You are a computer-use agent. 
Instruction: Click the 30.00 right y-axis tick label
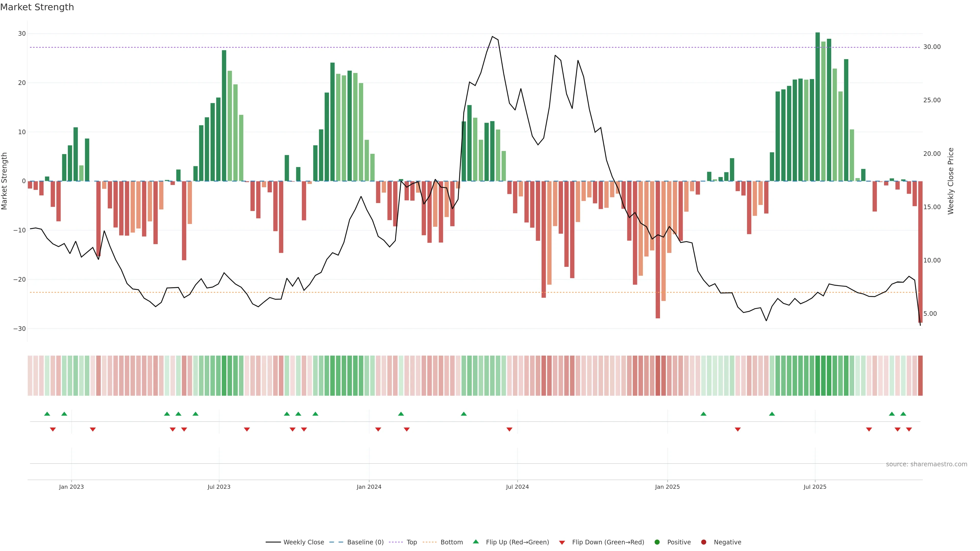click(932, 47)
